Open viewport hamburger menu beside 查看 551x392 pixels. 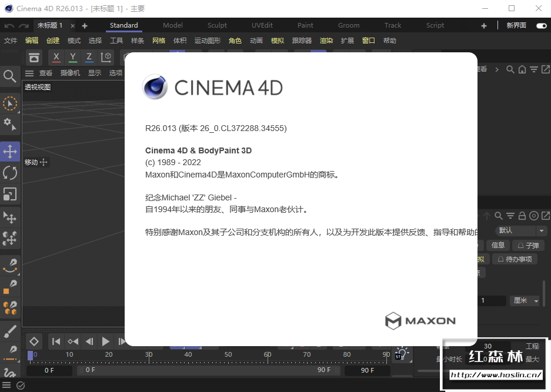(29, 73)
